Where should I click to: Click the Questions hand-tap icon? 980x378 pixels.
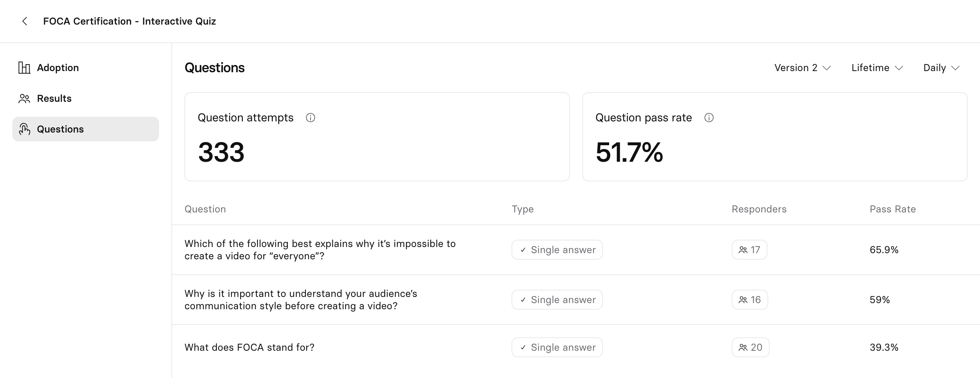(24, 129)
